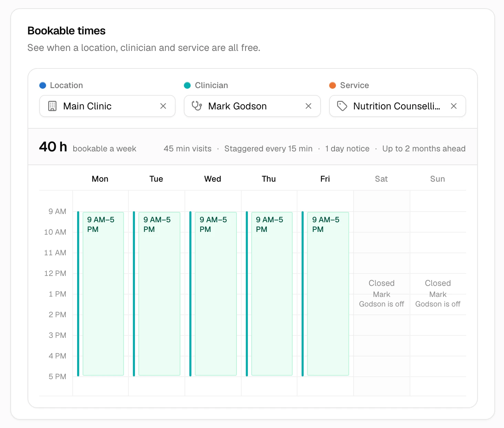This screenshot has width=504, height=428.
Task: Click the Sun column header
Action: (438, 179)
